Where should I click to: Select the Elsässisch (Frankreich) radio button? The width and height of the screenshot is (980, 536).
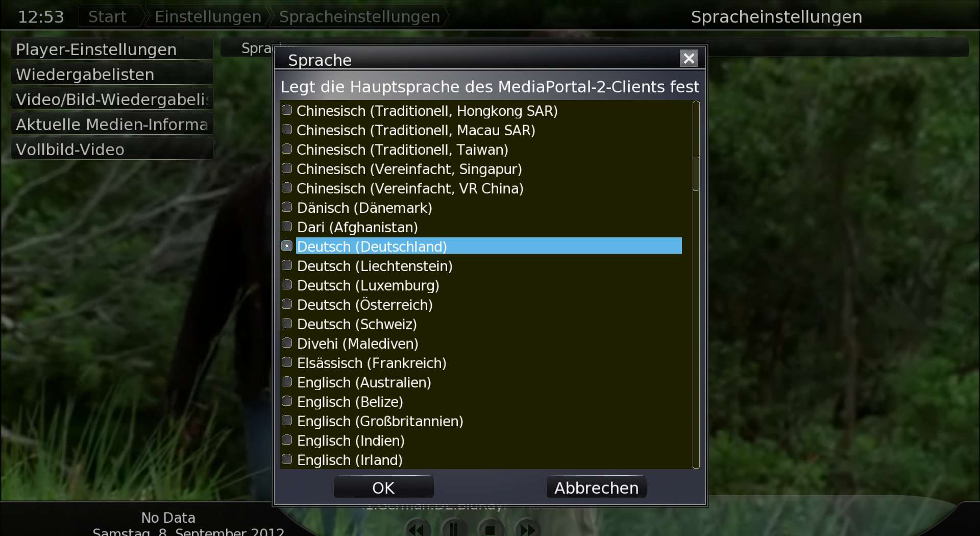pyautogui.click(x=287, y=362)
